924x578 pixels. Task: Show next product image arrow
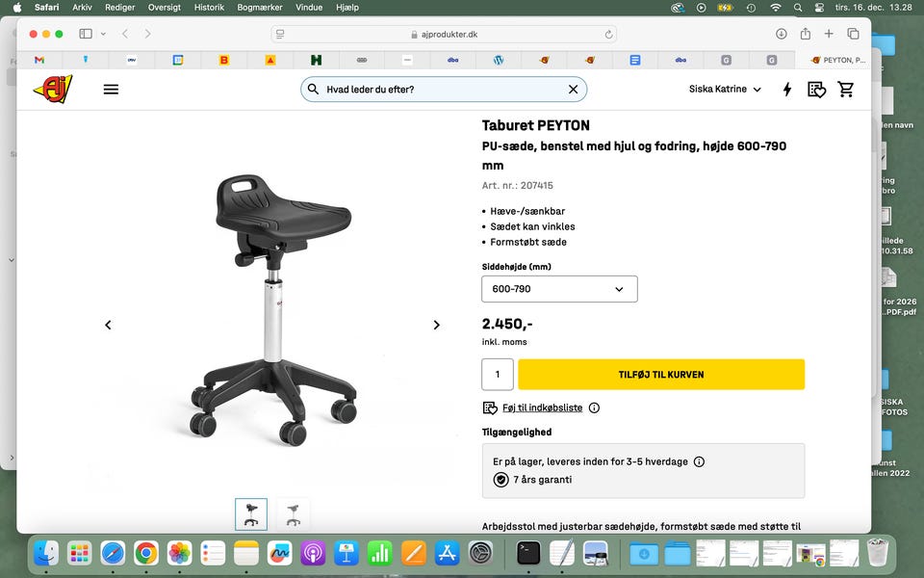point(436,325)
